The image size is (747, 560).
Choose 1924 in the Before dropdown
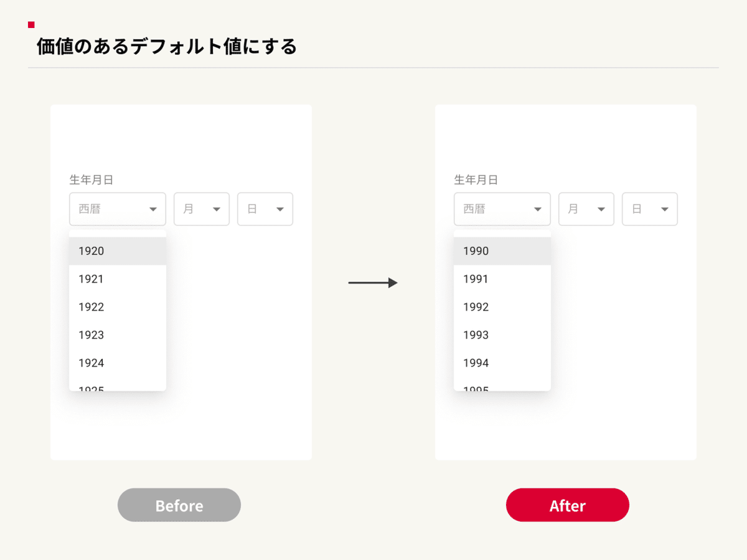click(x=118, y=363)
